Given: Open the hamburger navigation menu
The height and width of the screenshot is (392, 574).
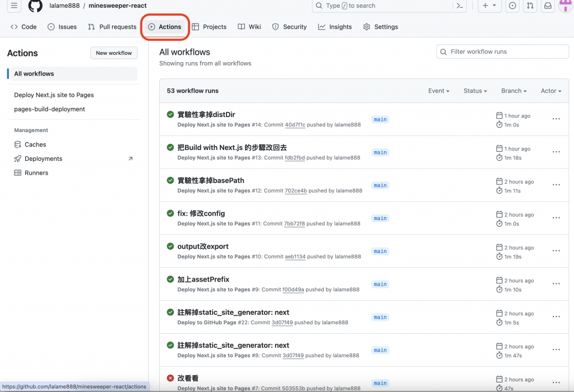Looking at the screenshot, I should (x=14, y=6).
